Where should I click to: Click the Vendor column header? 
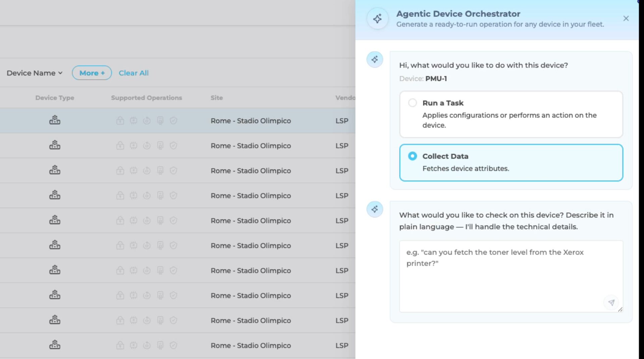click(345, 98)
